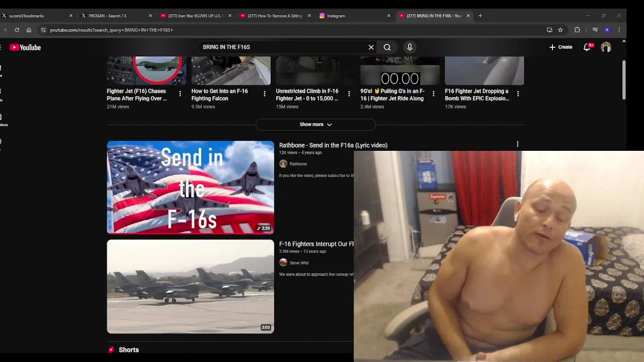Go to the browser home icon
The height and width of the screenshot is (362, 644).
(x=29, y=30)
